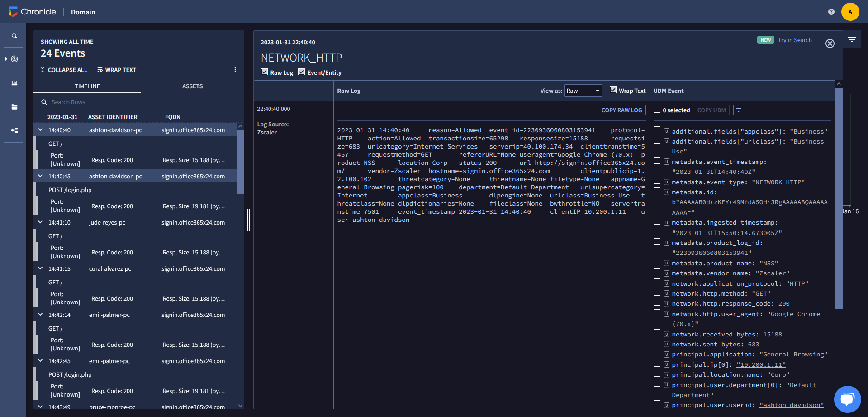
Task: Expand the 14:43:49 bruce-monroe-pc event
Action: (x=40, y=407)
